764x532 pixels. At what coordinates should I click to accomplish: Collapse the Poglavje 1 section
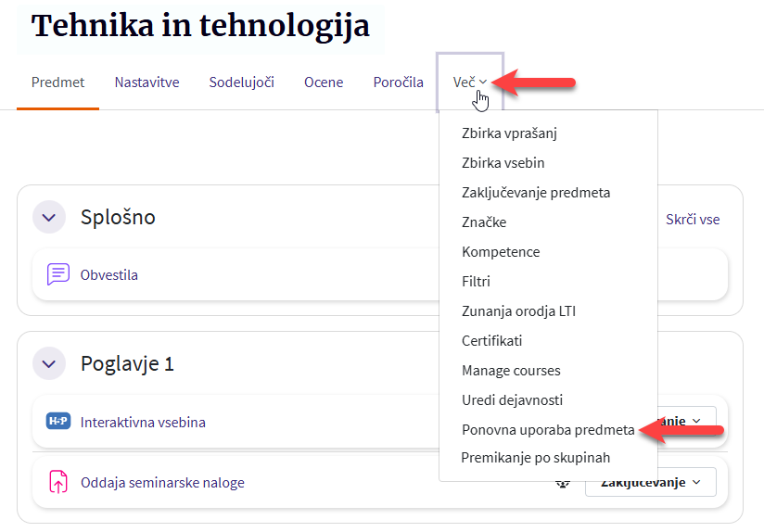click(x=49, y=363)
